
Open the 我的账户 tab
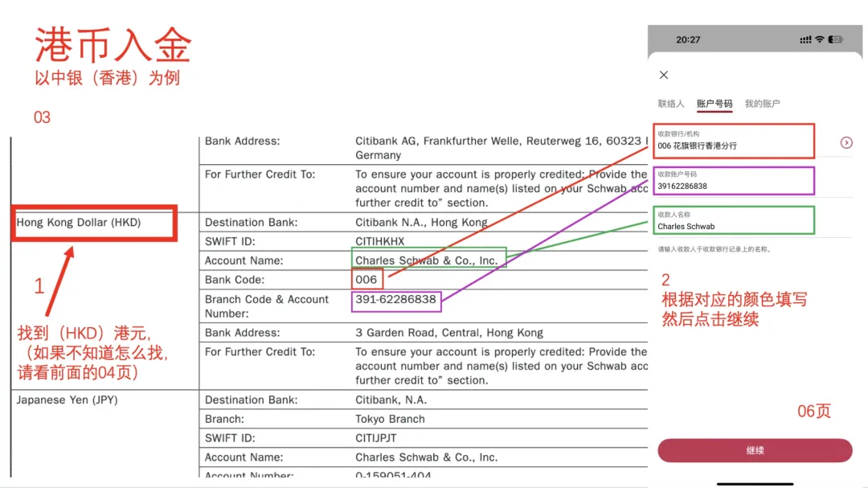coord(762,104)
